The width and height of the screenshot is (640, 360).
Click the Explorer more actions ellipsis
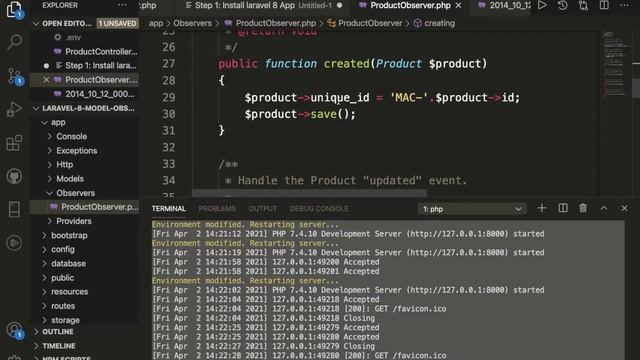pyautogui.click(x=122, y=5)
